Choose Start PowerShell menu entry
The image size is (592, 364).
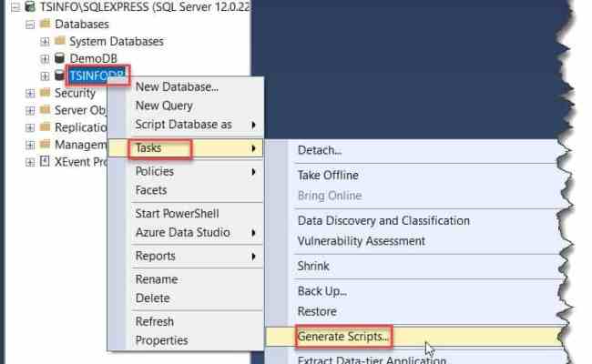pos(186,214)
